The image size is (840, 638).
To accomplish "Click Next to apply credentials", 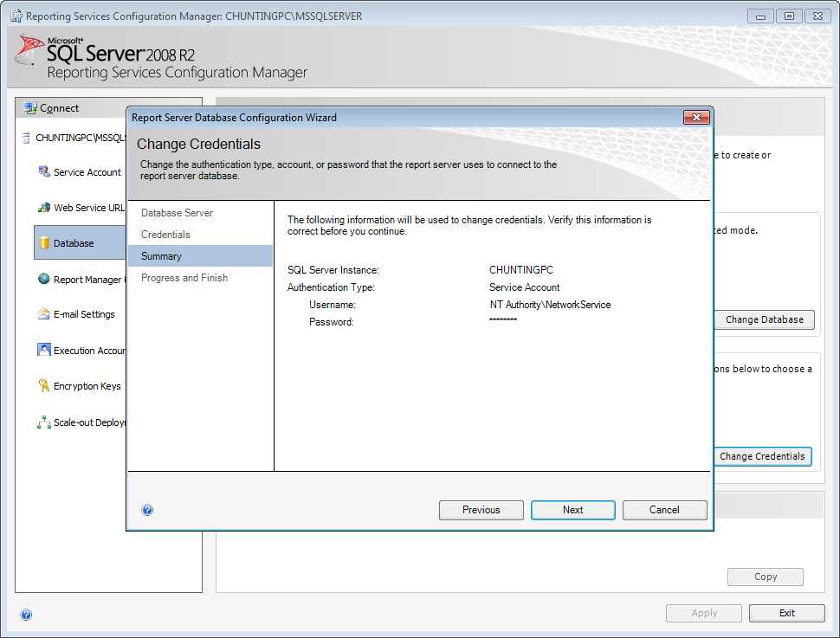I will 572,510.
